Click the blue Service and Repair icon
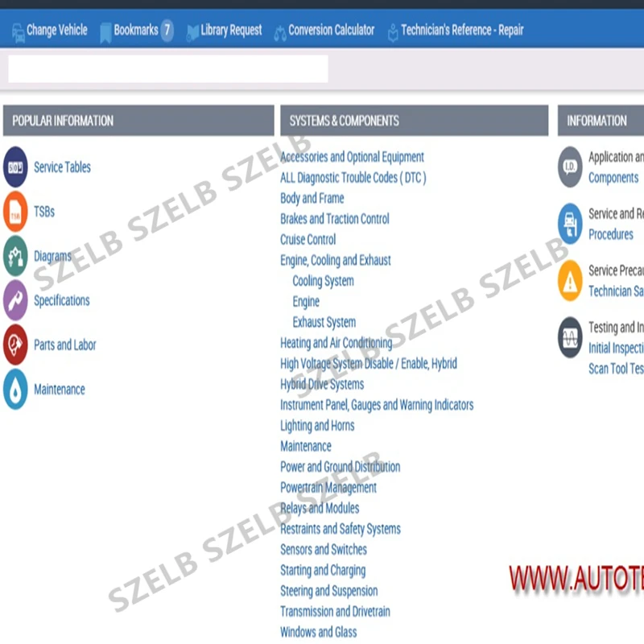The width and height of the screenshot is (644, 644). tap(570, 224)
